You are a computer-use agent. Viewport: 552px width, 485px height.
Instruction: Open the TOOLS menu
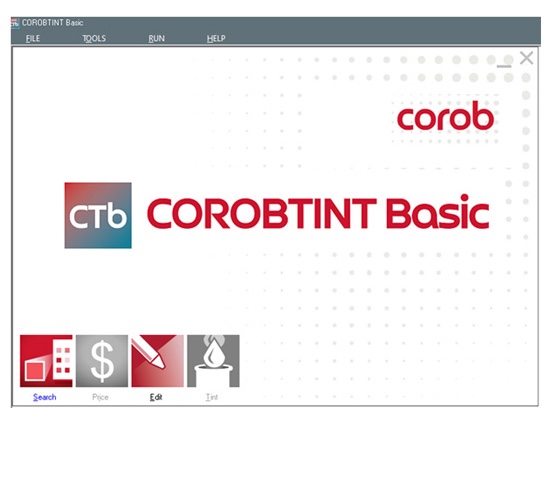(x=94, y=38)
